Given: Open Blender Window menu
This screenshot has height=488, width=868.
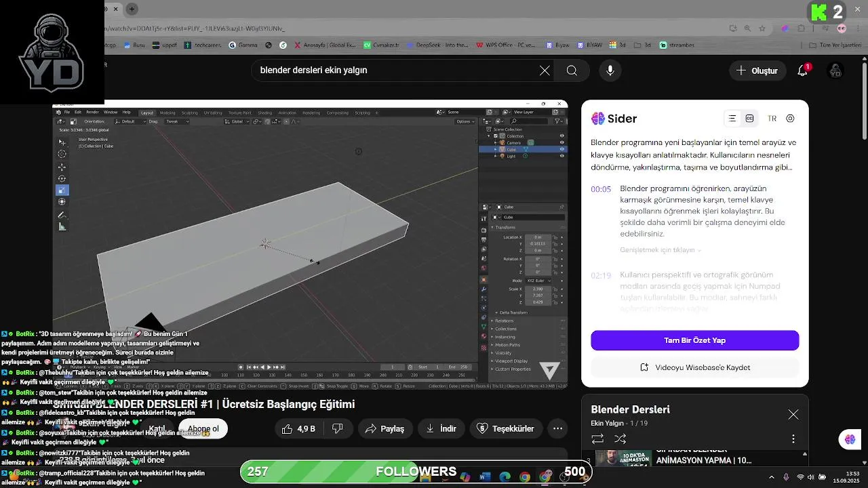Looking at the screenshot, I should [110, 113].
